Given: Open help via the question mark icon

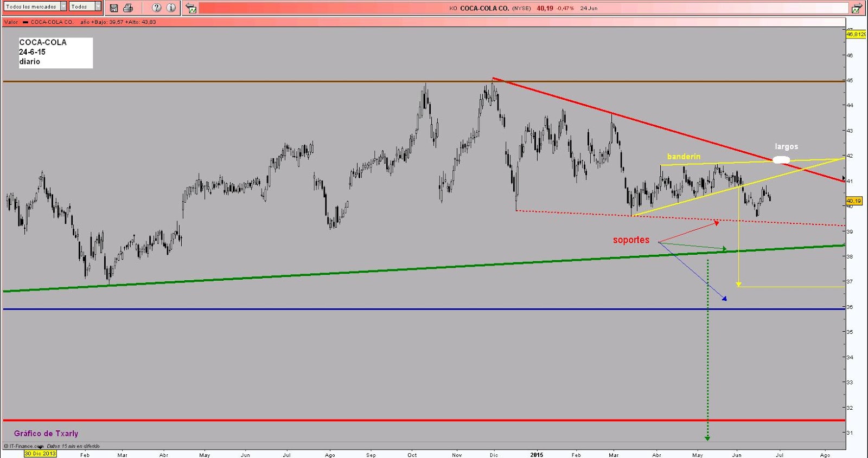Looking at the screenshot, I should (157, 8).
